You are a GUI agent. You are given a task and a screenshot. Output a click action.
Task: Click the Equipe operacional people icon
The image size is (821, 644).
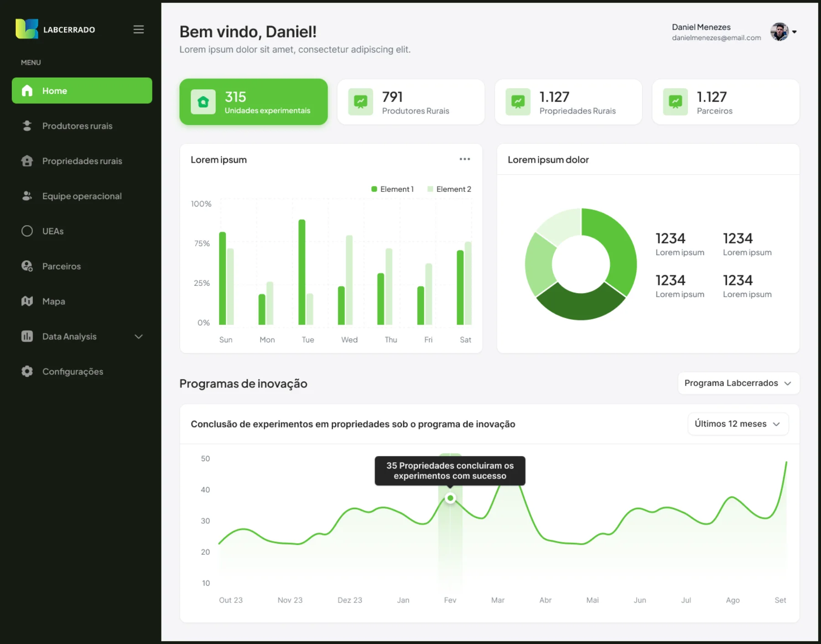coord(27,196)
